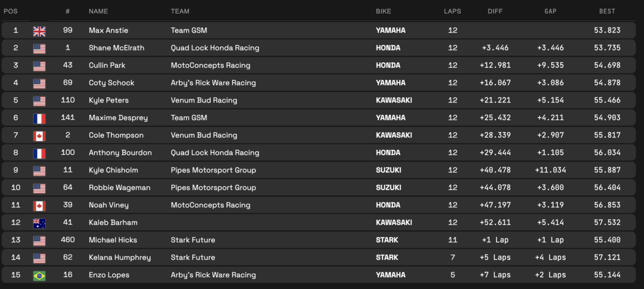
Task: Sort by the BEST lap column header
Action: [x=607, y=11]
